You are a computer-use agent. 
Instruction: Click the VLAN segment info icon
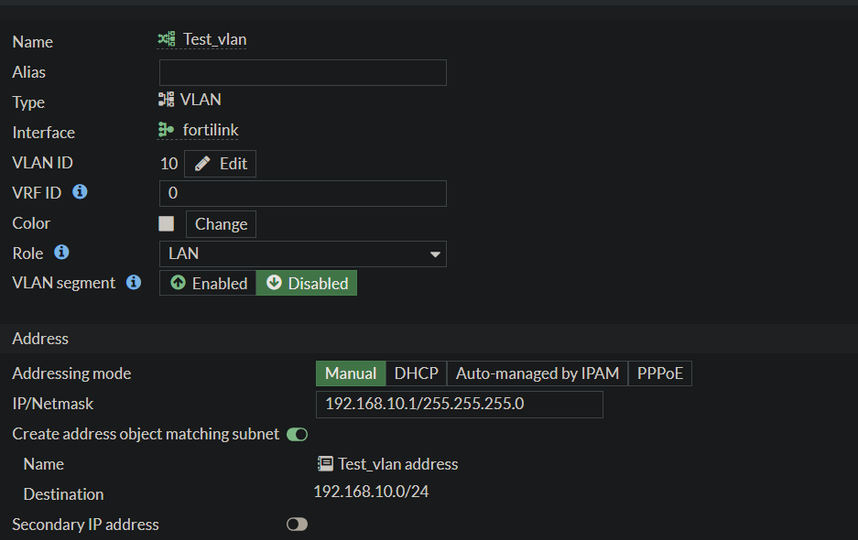tap(134, 283)
